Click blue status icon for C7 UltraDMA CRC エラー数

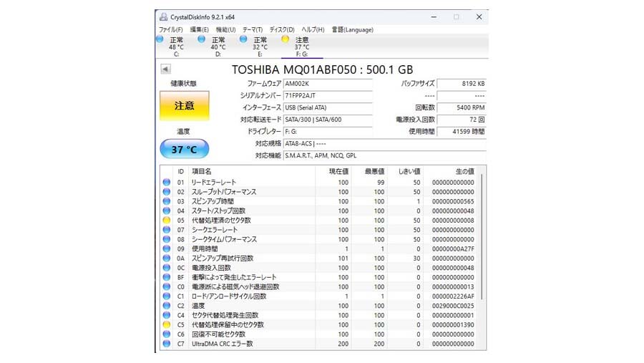166,343
